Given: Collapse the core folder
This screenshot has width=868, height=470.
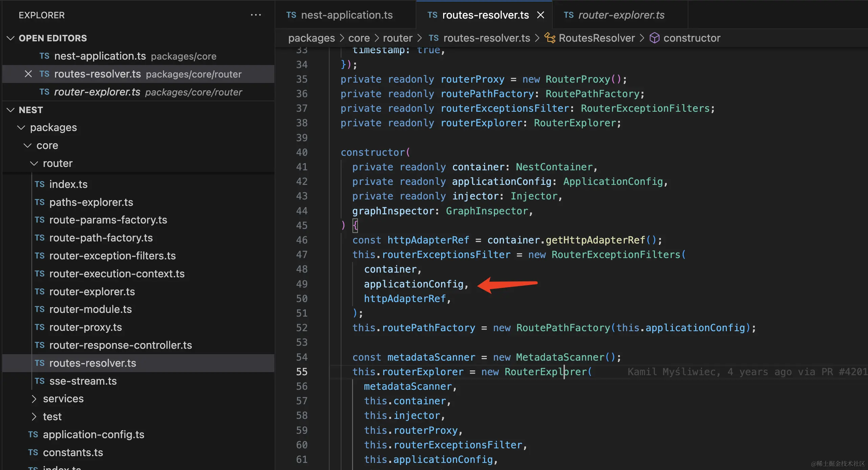Looking at the screenshot, I should [x=28, y=145].
